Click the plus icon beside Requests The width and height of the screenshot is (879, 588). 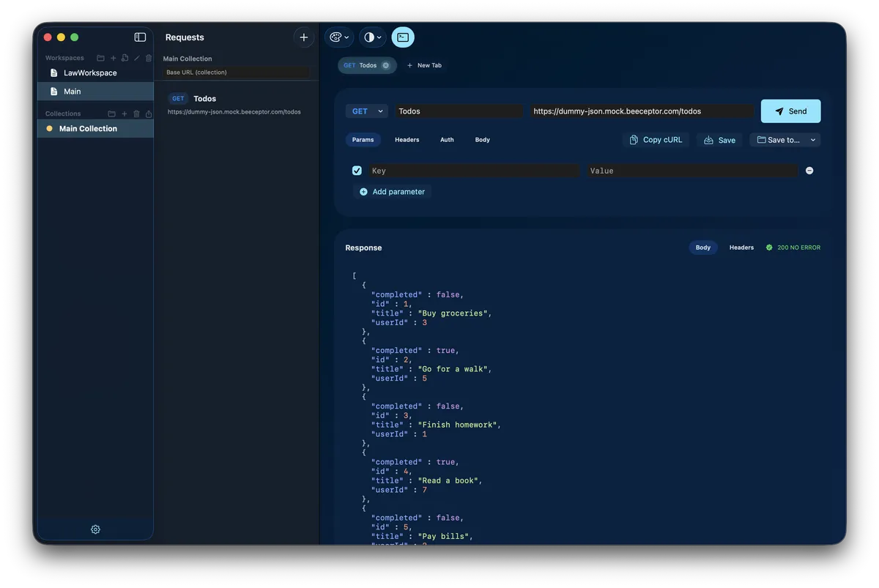coord(304,37)
